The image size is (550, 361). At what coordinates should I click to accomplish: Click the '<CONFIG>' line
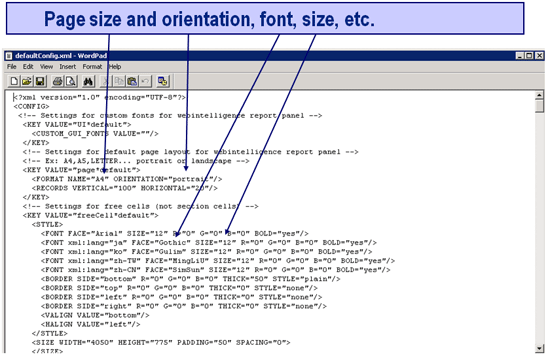click(31, 106)
